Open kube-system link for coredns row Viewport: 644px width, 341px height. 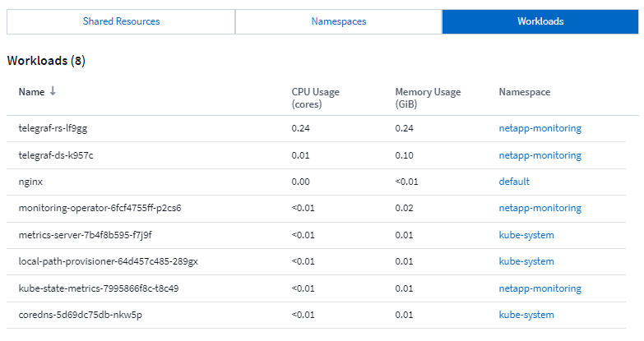click(x=526, y=315)
